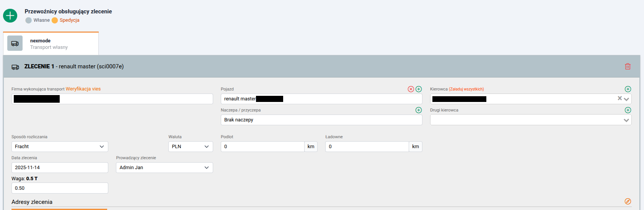The image size is (644, 210).
Task: Open the orange compass icon by Adresy zlecenia
Action: click(628, 201)
